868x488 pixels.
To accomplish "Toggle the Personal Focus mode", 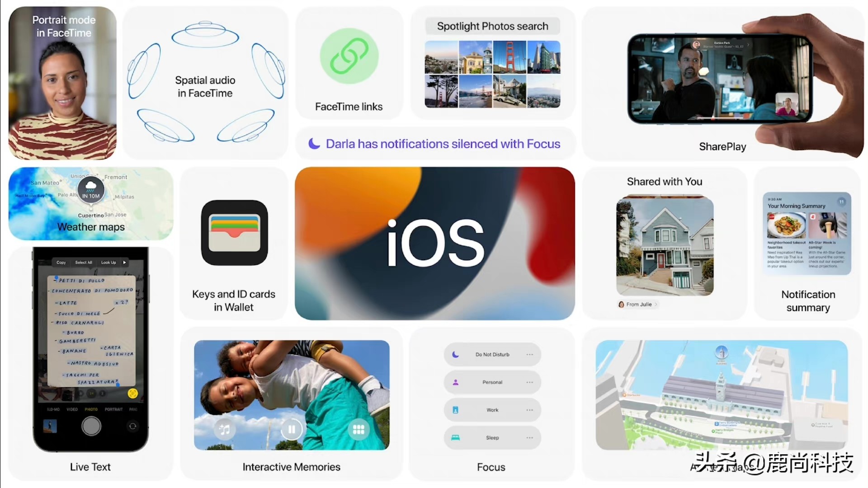I will tap(491, 382).
